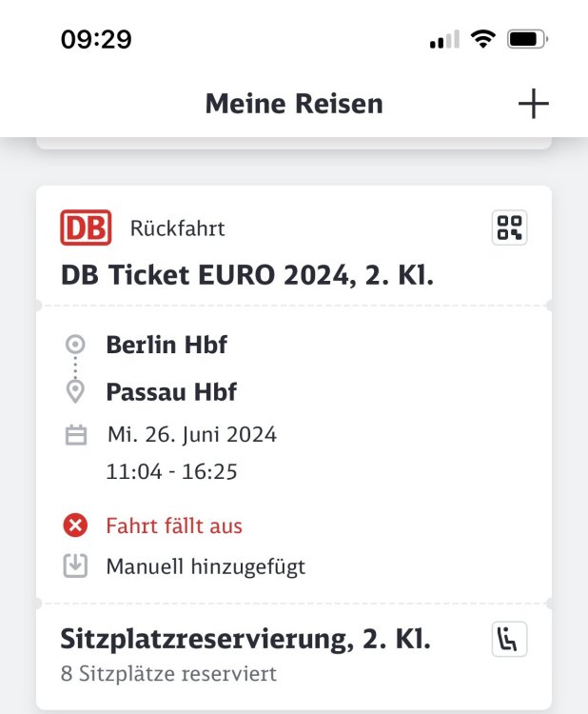Select Passau Hbf arrival station
The width and height of the screenshot is (588, 714).
171,391
